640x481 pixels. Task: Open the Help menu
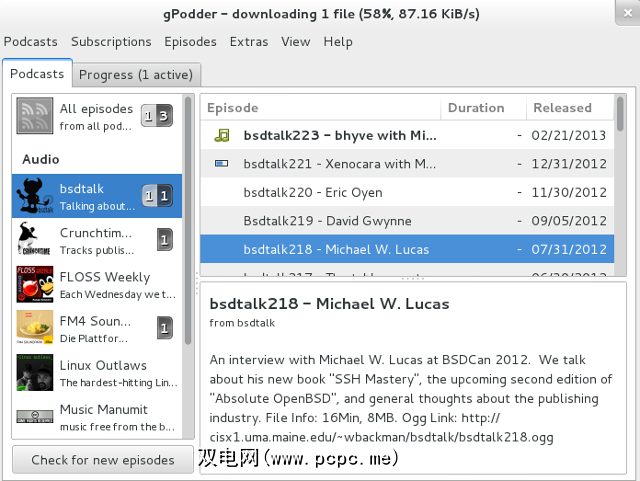[x=338, y=42]
